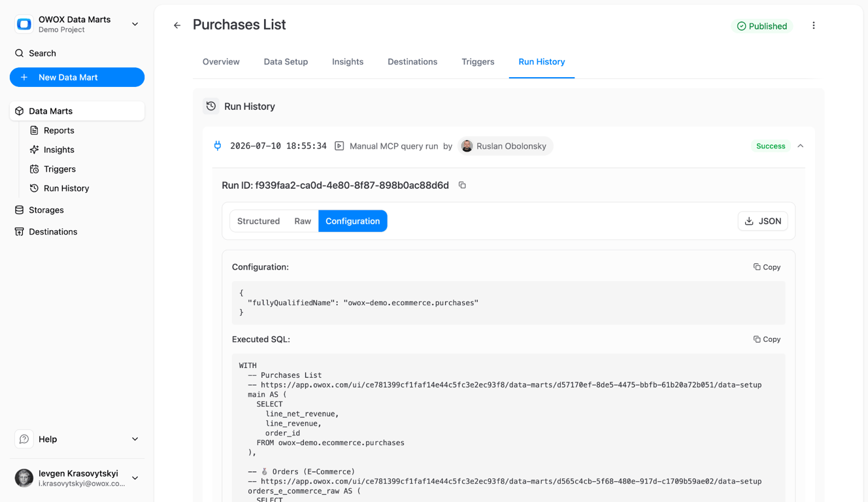This screenshot has height=502, width=868.
Task: Open the Data Marts sidebar section
Action: (77, 111)
